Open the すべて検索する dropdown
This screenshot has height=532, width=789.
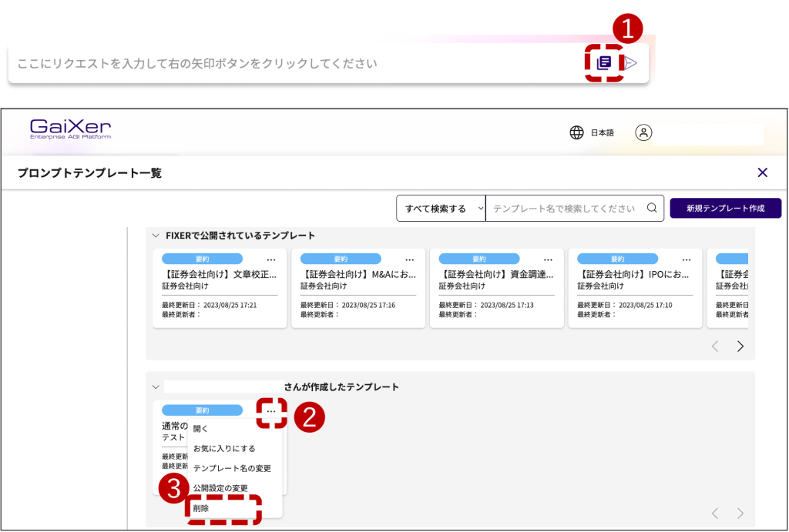coord(441,209)
